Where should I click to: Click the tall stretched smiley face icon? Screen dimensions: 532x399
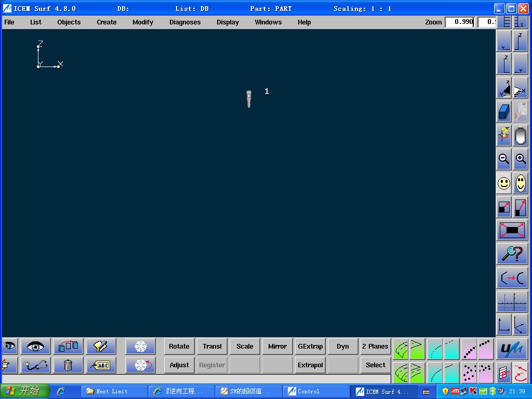point(521,183)
